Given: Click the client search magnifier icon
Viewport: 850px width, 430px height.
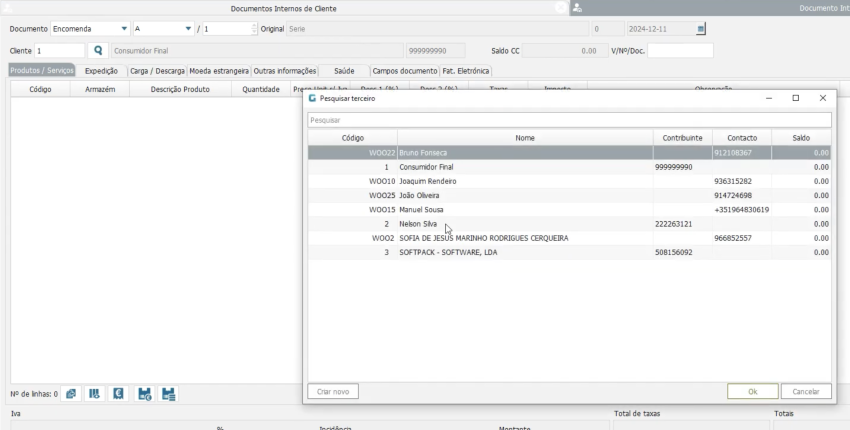Looking at the screenshot, I should click(x=98, y=50).
